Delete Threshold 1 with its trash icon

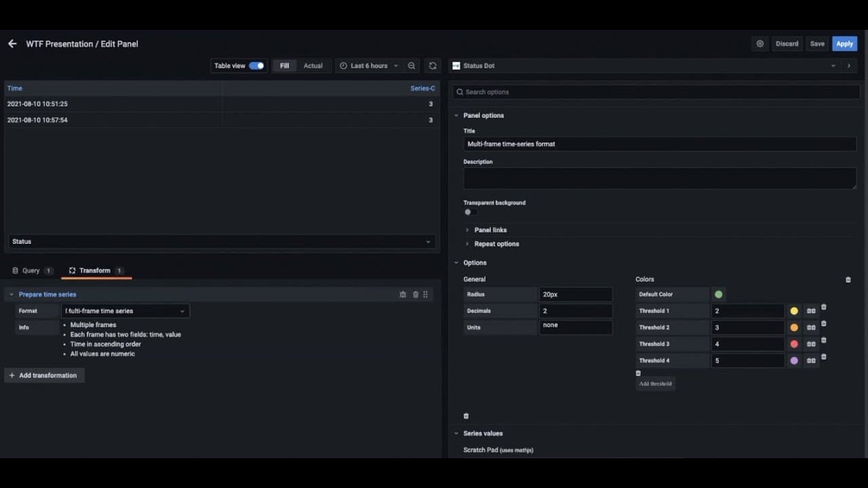point(824,307)
